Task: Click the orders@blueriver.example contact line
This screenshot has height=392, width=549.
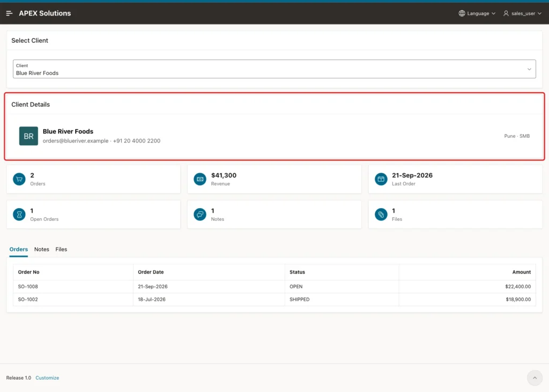Action: [101, 141]
